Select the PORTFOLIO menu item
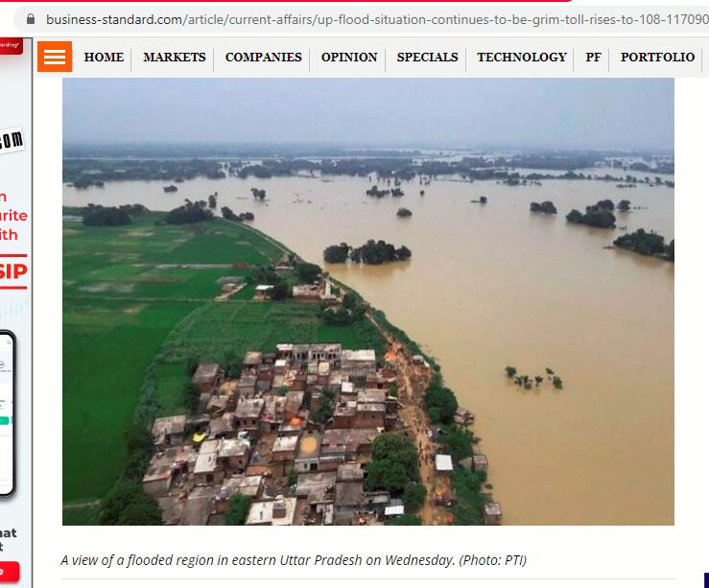This screenshot has height=588, width=709. click(657, 57)
